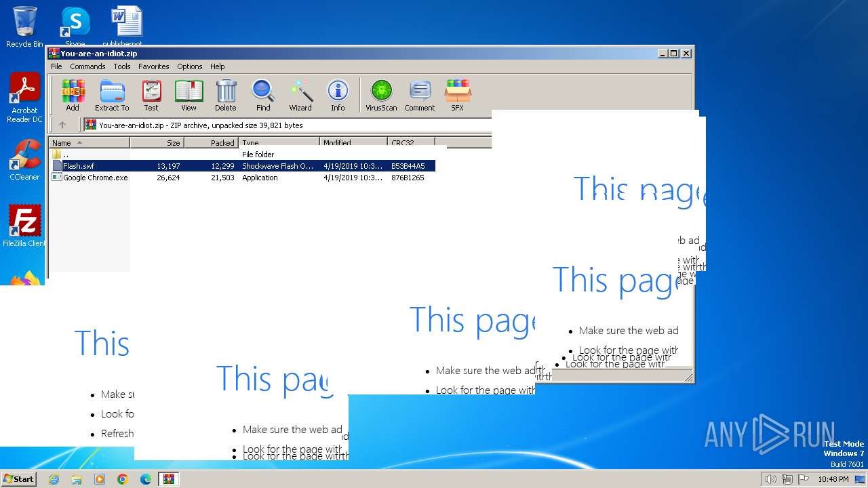Click the volume speaker tray icon

click(770, 479)
